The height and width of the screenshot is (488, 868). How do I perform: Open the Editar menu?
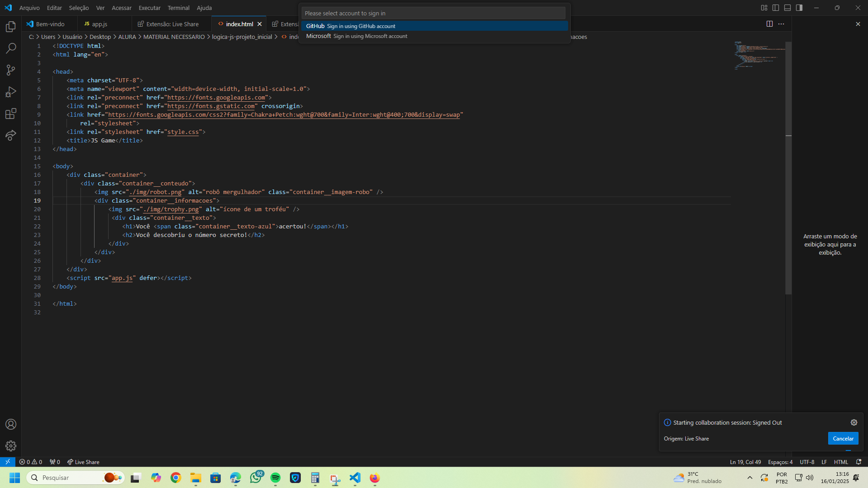[54, 8]
